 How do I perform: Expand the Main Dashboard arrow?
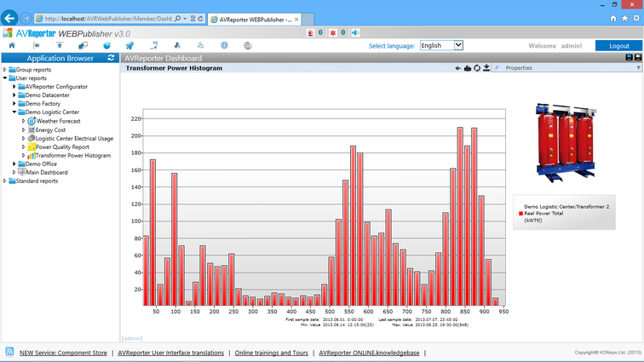point(14,173)
